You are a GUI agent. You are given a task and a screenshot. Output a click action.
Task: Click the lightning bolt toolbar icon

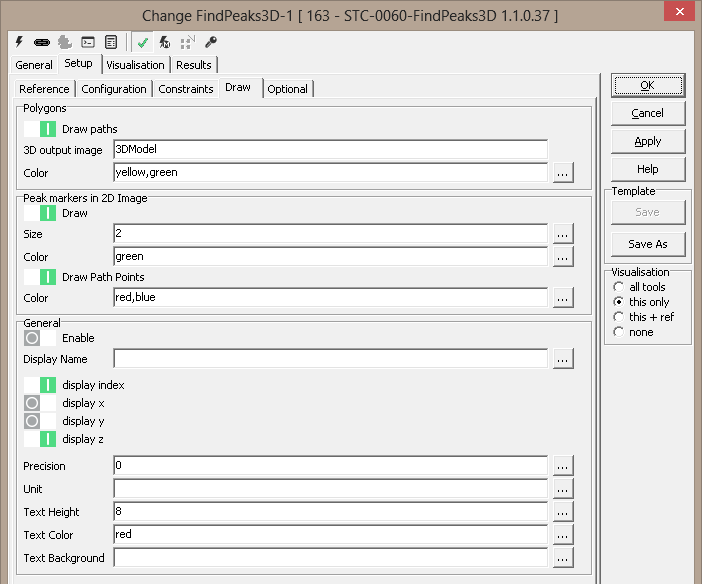pos(19,43)
